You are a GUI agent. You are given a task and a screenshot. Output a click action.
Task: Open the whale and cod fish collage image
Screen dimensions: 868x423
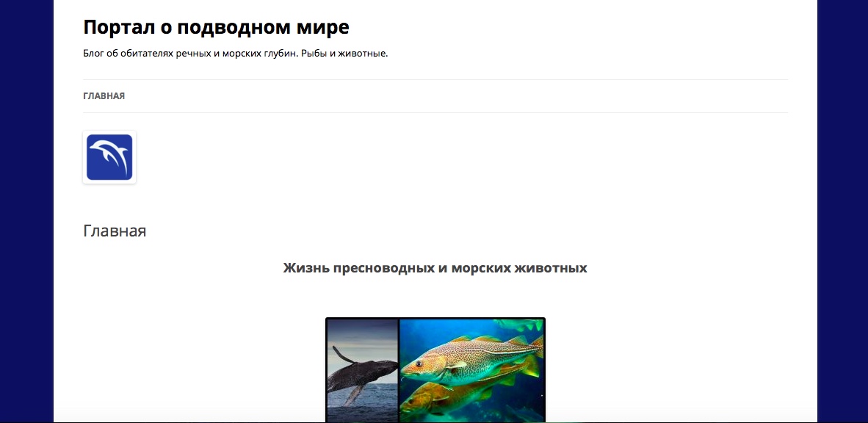click(435, 370)
